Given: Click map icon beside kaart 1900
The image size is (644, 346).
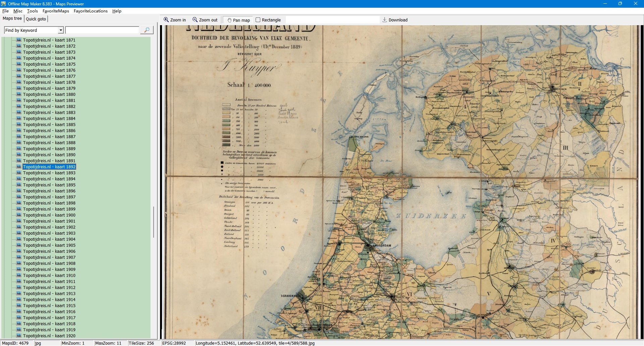Looking at the screenshot, I should [19, 215].
